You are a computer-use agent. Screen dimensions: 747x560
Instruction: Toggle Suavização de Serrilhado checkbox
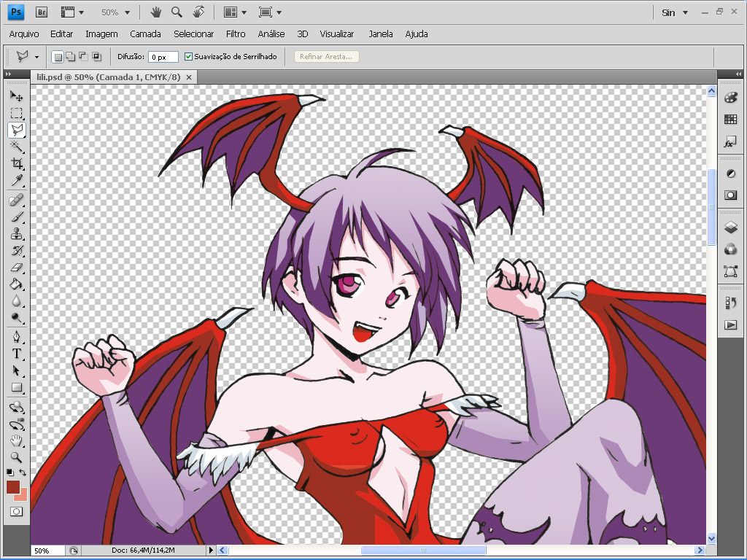(x=188, y=57)
